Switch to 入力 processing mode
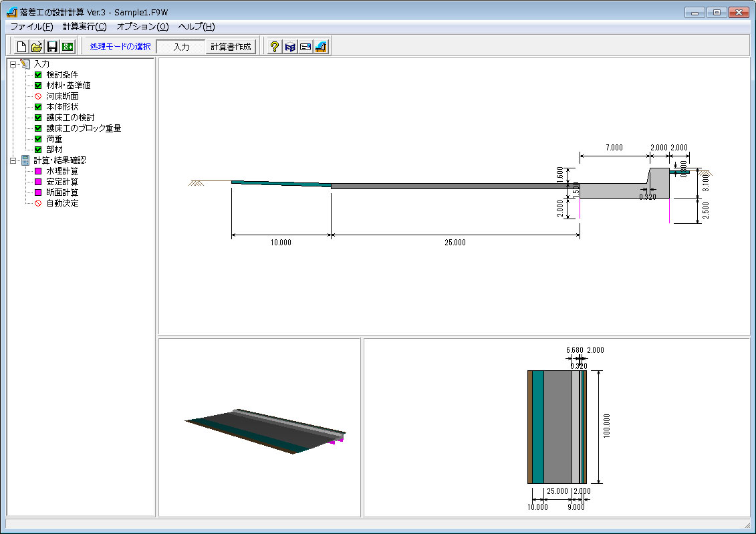Screen dimensions: 756x534 pos(181,47)
